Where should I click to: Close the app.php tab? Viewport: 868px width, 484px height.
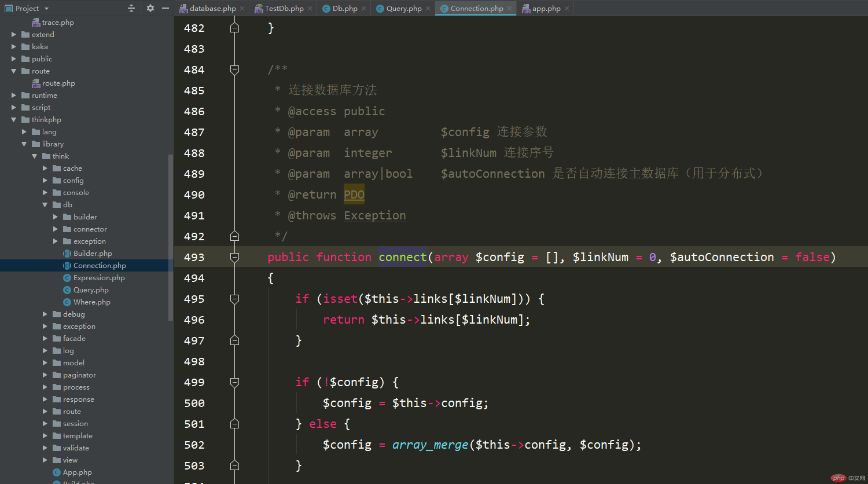click(x=567, y=9)
